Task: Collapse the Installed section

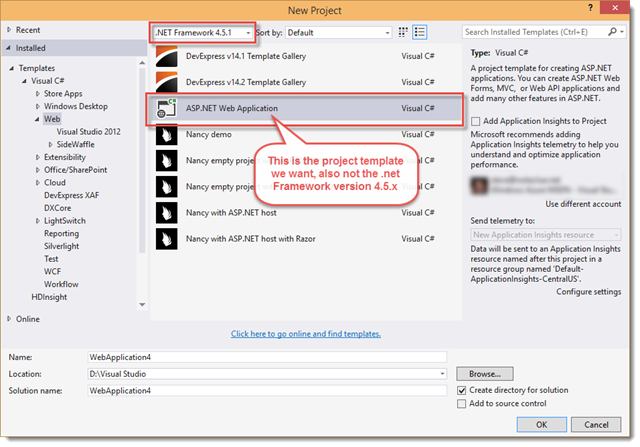Action: pyautogui.click(x=9, y=48)
